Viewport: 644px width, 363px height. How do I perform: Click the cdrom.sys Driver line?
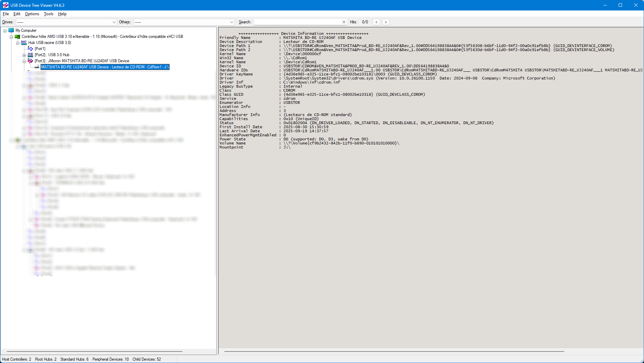[x=387, y=78]
